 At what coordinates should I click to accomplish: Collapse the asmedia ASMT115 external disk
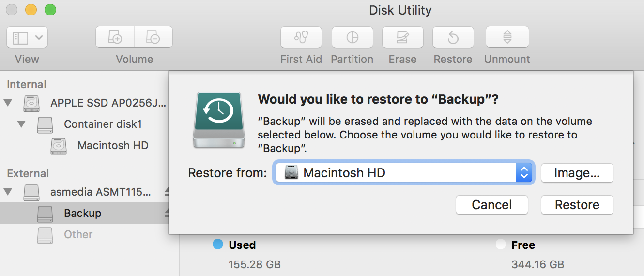8,192
